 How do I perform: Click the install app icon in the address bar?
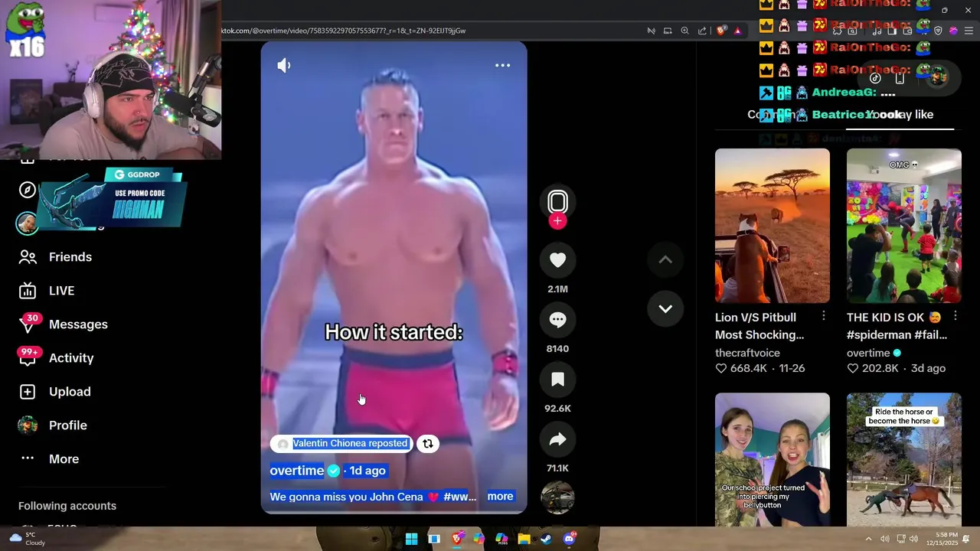point(668,31)
